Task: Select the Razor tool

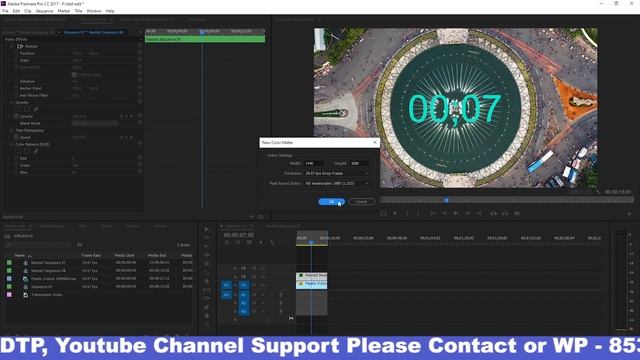Action: [x=207, y=281]
